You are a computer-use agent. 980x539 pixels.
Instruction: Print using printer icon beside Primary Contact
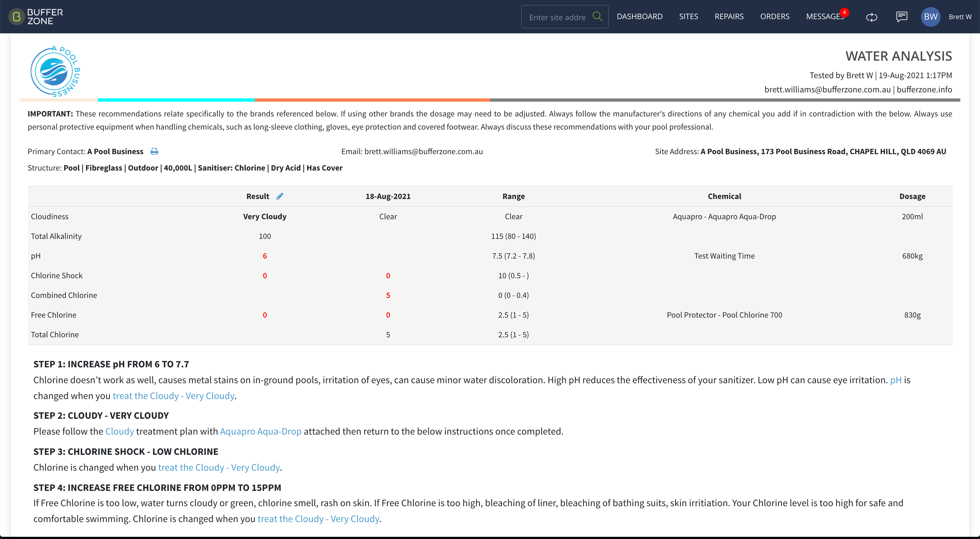pyautogui.click(x=154, y=151)
